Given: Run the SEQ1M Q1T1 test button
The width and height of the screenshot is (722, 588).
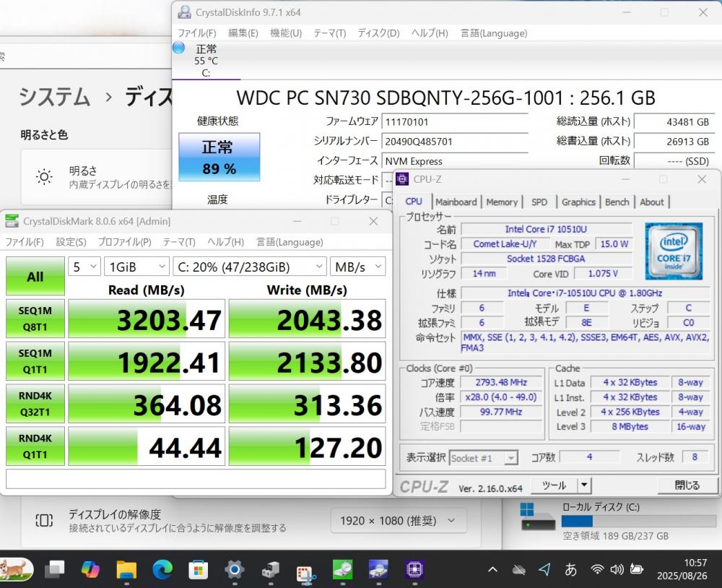Looking at the screenshot, I should [35, 361].
